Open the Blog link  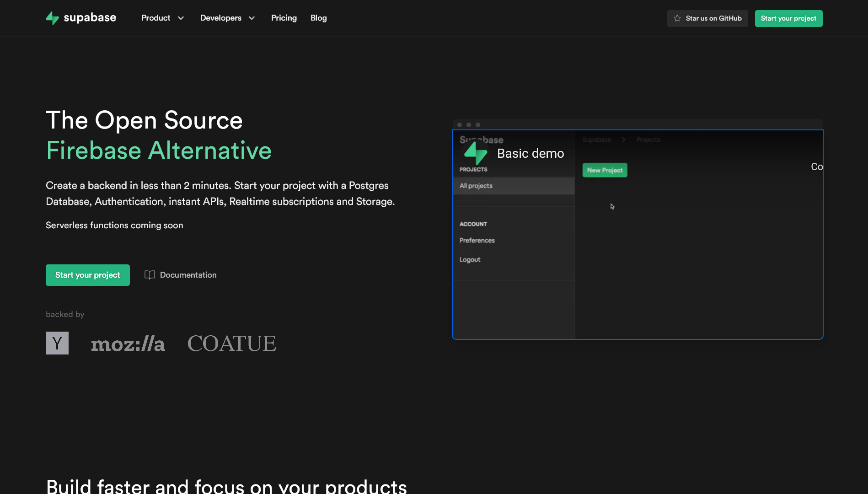click(319, 18)
